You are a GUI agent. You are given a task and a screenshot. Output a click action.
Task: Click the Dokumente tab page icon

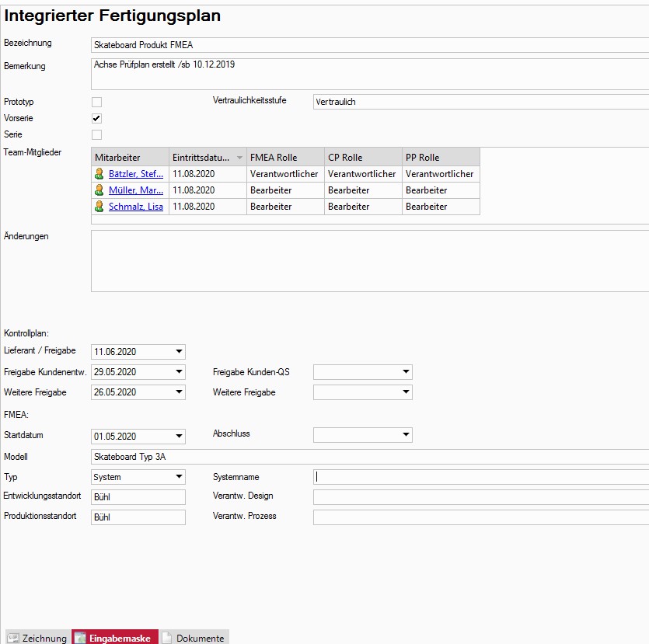coord(166,638)
